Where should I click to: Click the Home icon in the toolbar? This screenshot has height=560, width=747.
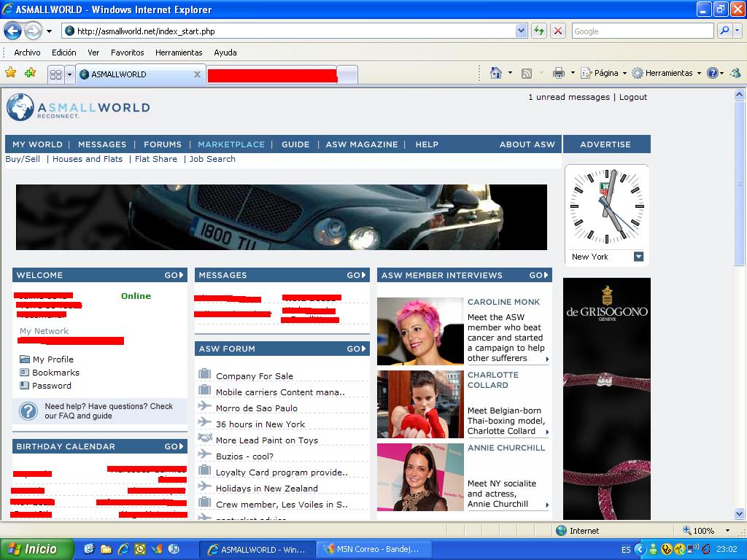click(x=496, y=73)
